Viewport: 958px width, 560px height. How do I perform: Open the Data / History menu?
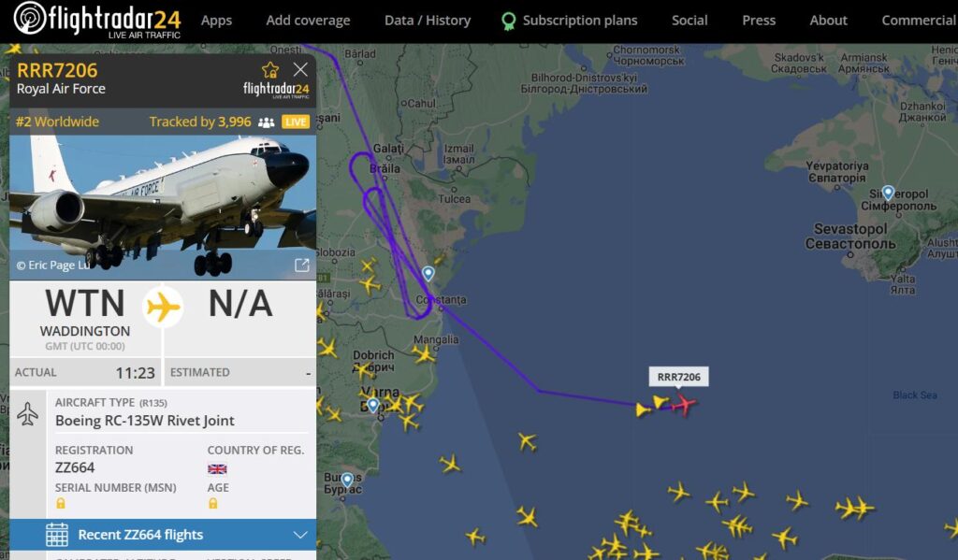pos(428,21)
